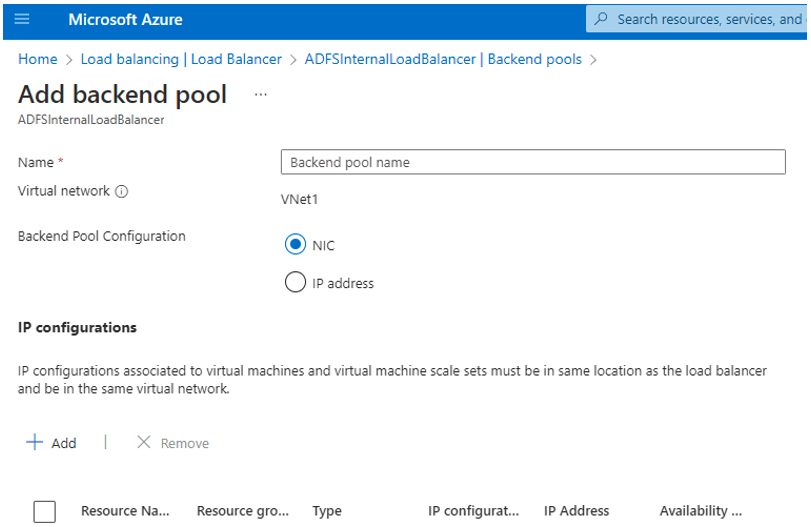Check the select-all checkbox in table header
The image size is (811, 527).
tap(44, 511)
